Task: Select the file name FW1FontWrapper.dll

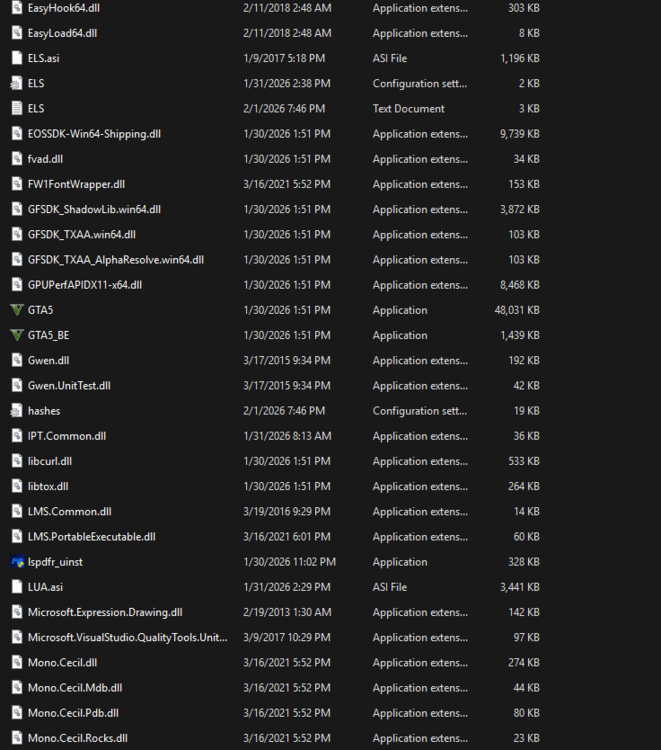Action: click(x=76, y=185)
